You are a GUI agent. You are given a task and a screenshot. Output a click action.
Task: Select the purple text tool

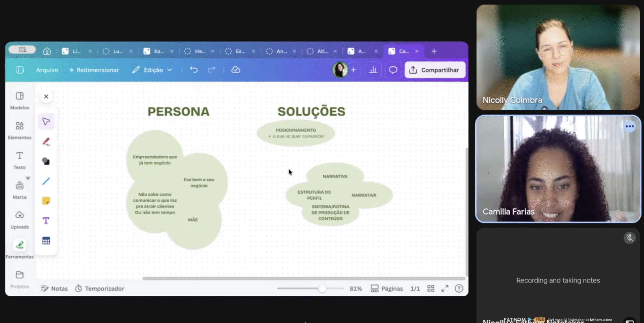46,221
